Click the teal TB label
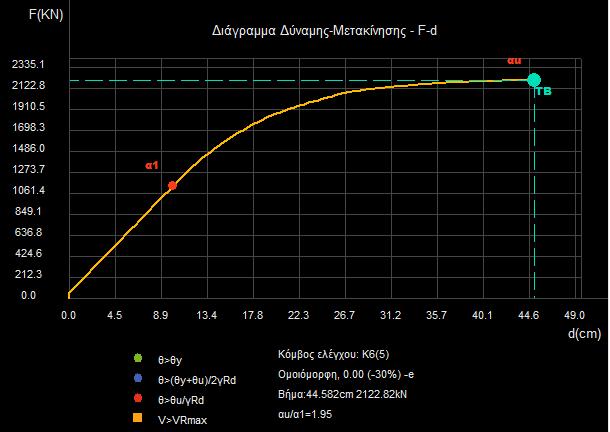 pos(544,91)
